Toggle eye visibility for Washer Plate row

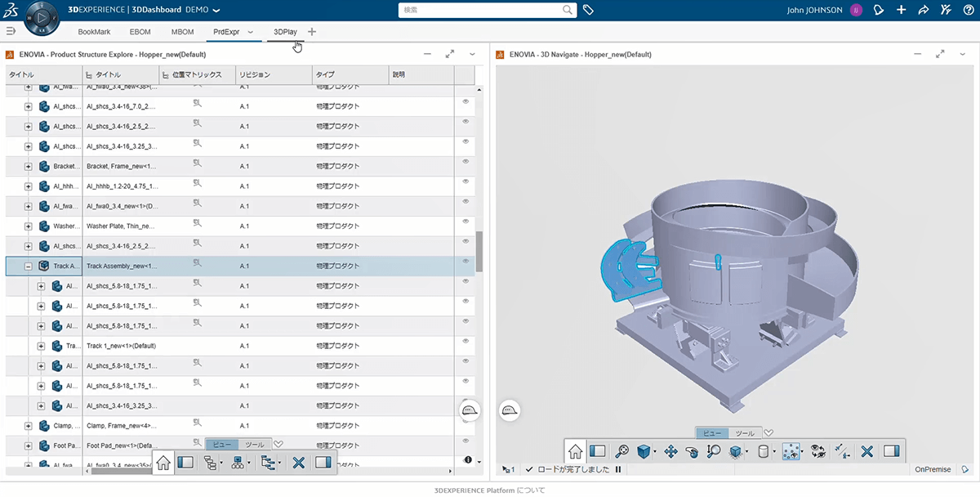[465, 221]
